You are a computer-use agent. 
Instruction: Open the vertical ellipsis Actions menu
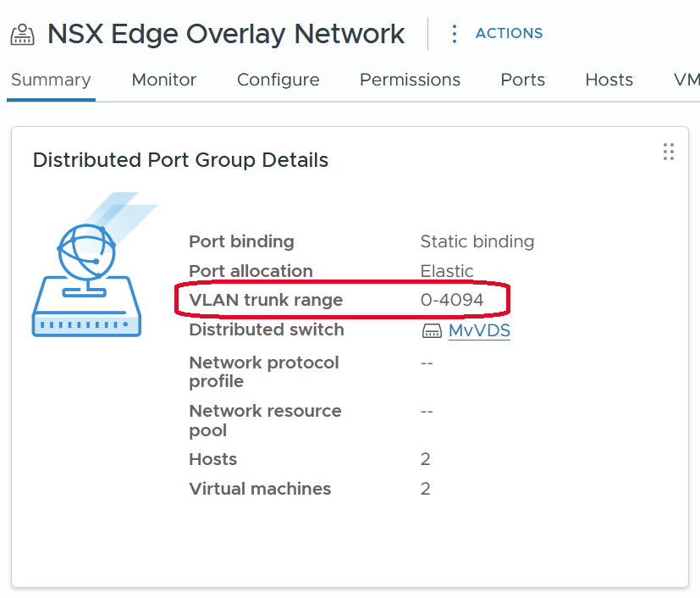[x=455, y=34]
